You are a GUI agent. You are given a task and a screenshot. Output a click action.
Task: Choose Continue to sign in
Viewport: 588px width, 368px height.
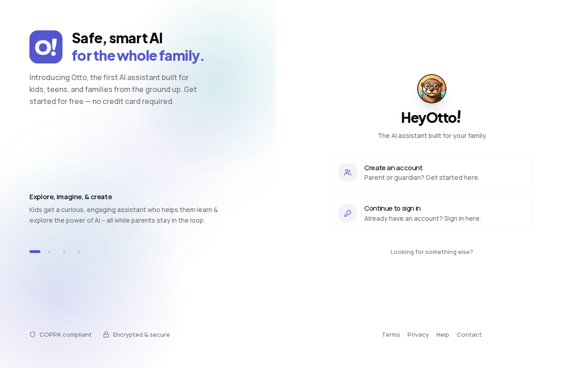tap(432, 213)
